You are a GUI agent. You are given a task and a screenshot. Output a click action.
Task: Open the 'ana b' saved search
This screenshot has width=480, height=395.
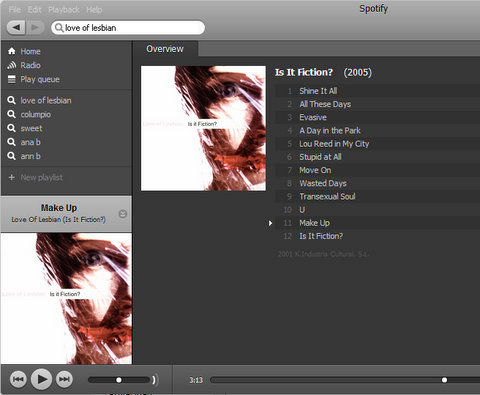click(x=30, y=142)
